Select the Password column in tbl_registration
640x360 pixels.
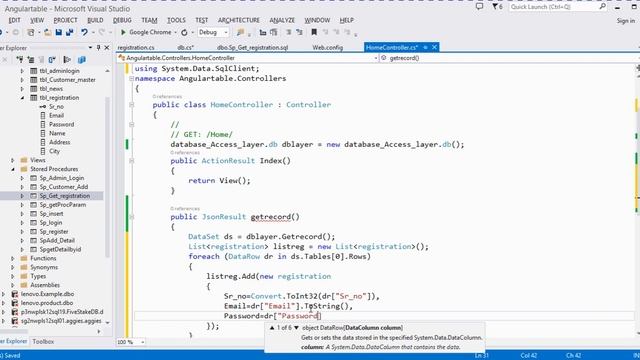point(62,124)
